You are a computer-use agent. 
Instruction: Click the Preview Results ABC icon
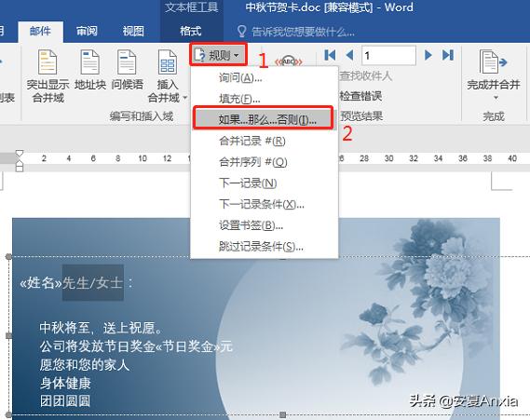click(x=289, y=61)
